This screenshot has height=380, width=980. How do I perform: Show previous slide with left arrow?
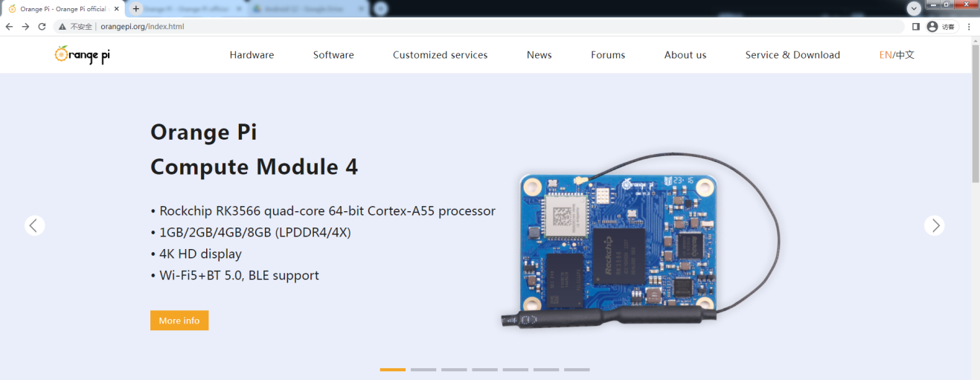35,225
